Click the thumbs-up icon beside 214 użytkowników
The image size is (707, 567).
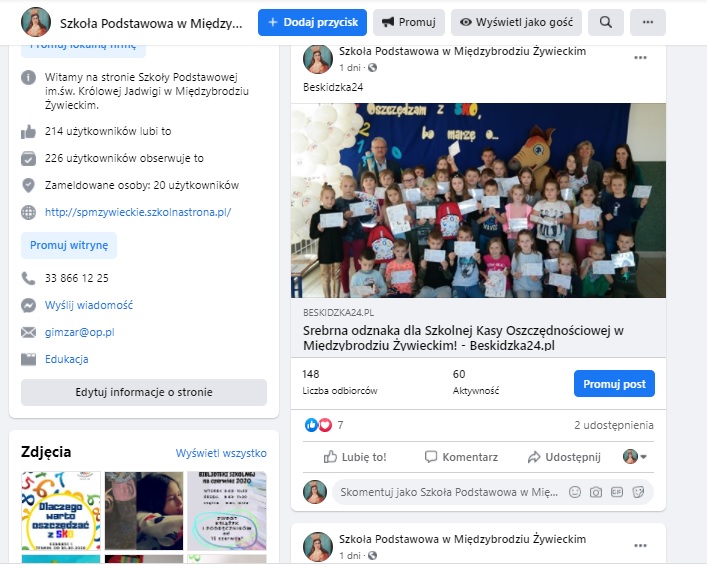tap(28, 132)
